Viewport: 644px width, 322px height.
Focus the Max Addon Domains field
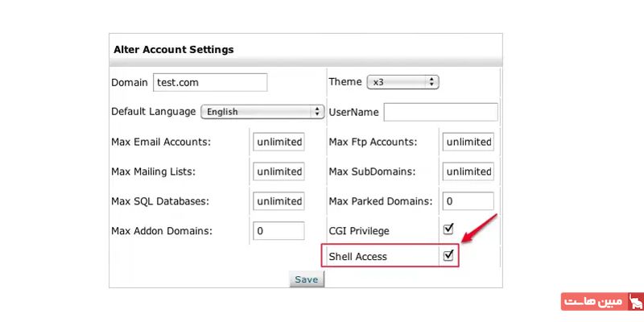pos(278,230)
